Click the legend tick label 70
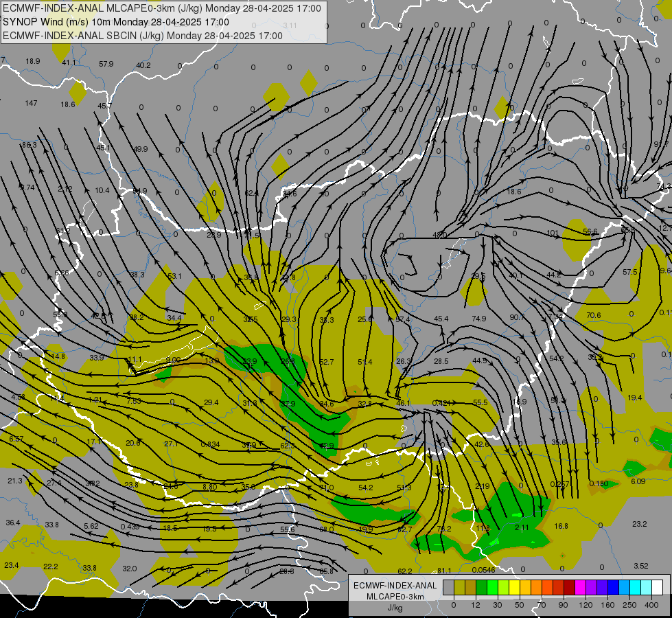This screenshot has width=672, height=618. click(x=542, y=605)
